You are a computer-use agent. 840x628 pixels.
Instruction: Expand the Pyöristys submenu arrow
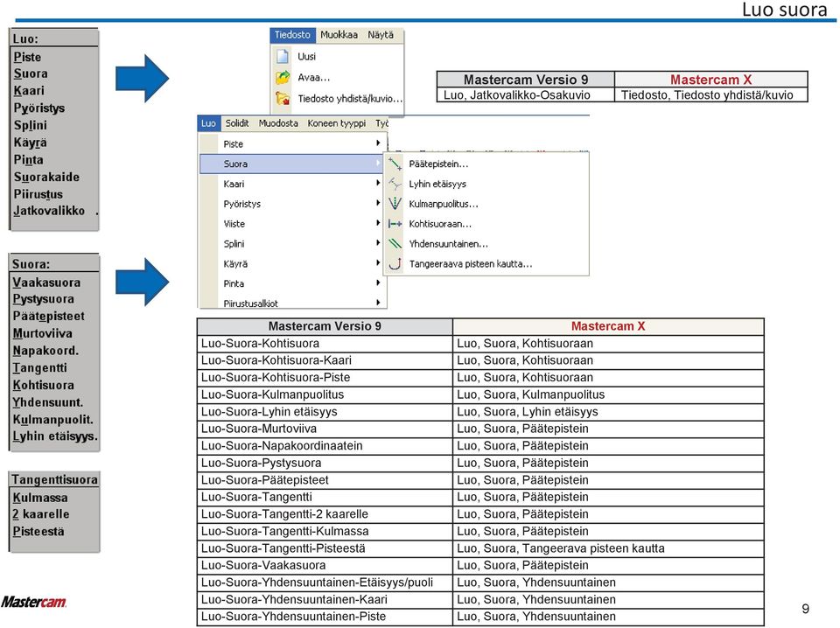tap(378, 204)
